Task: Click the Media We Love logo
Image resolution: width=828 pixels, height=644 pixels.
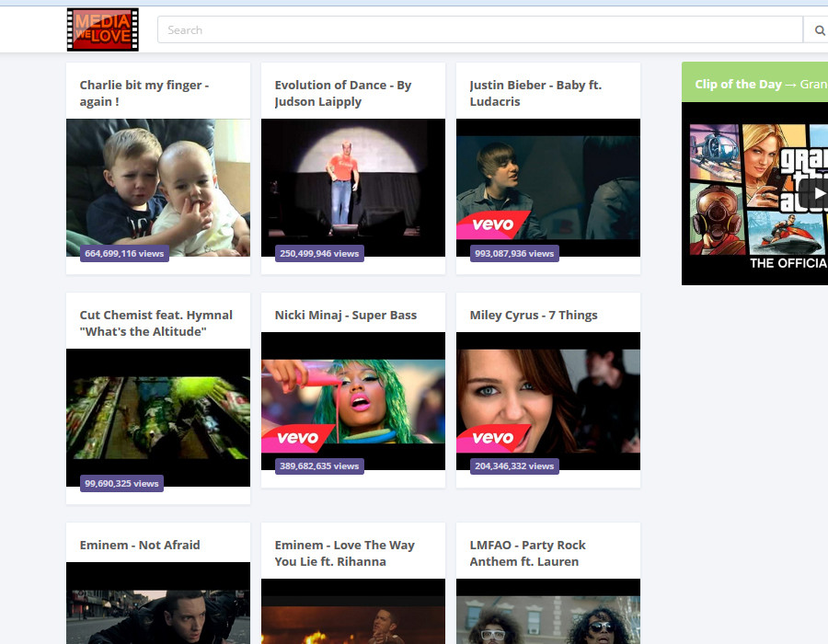Action: 103,29
